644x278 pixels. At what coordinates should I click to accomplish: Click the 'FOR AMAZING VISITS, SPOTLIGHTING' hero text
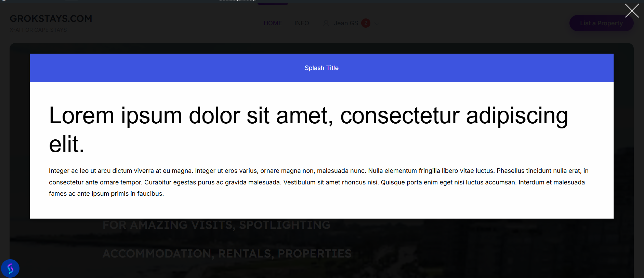pos(216,225)
